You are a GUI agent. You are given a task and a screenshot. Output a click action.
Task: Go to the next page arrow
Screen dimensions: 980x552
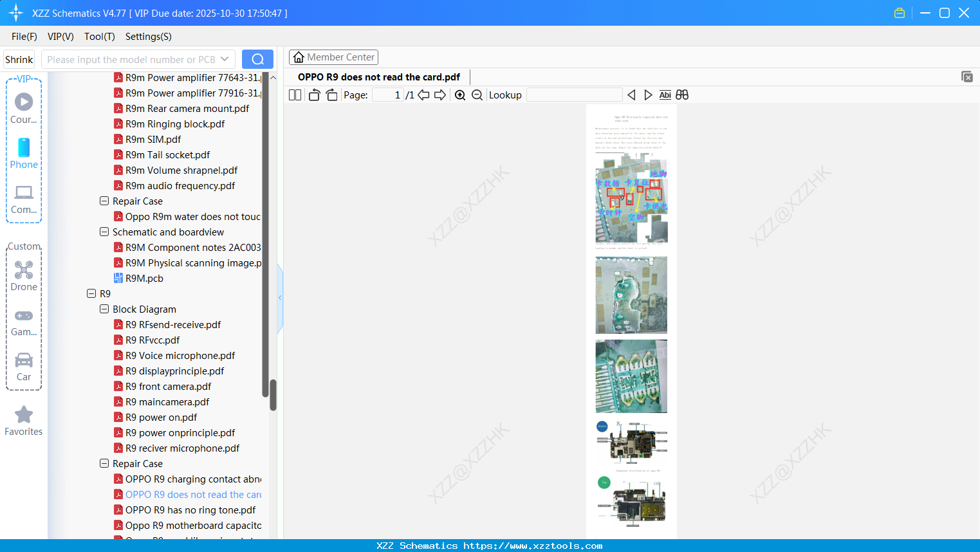click(440, 95)
